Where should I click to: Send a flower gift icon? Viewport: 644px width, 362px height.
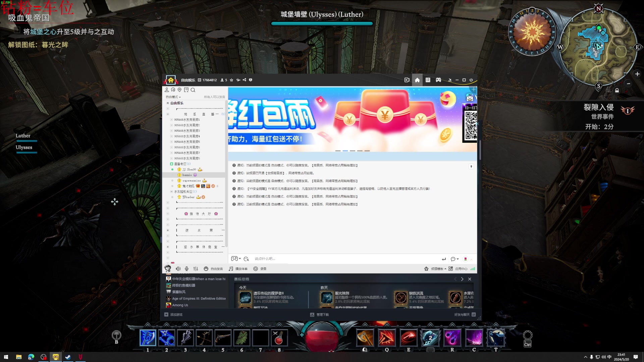click(x=465, y=259)
